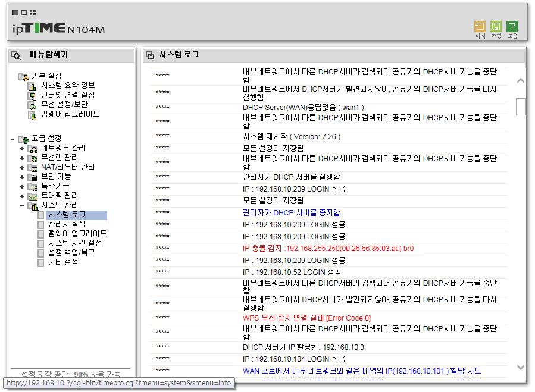Image resolution: width=535 pixels, height=392 pixels.
Task: Click the 무선랜 관리 folder icon
Action: pos(33,159)
